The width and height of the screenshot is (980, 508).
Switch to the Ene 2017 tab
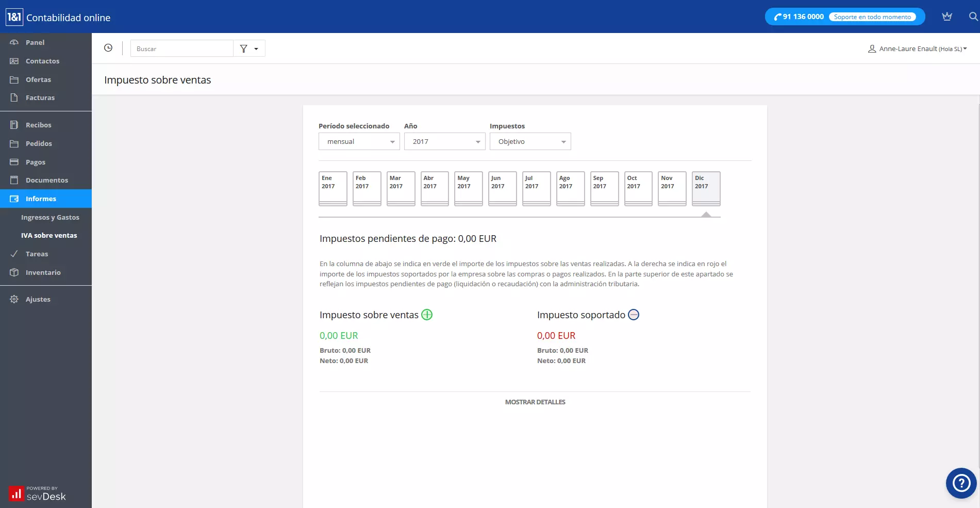[x=333, y=188]
